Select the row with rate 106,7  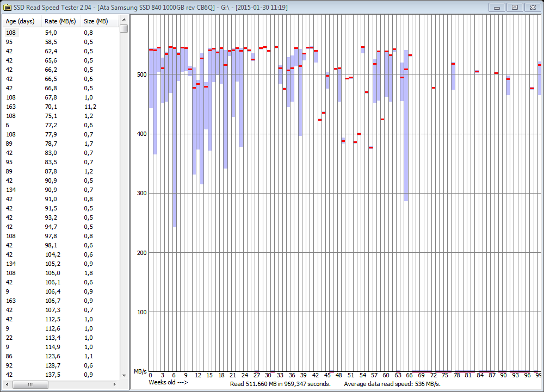click(x=61, y=301)
